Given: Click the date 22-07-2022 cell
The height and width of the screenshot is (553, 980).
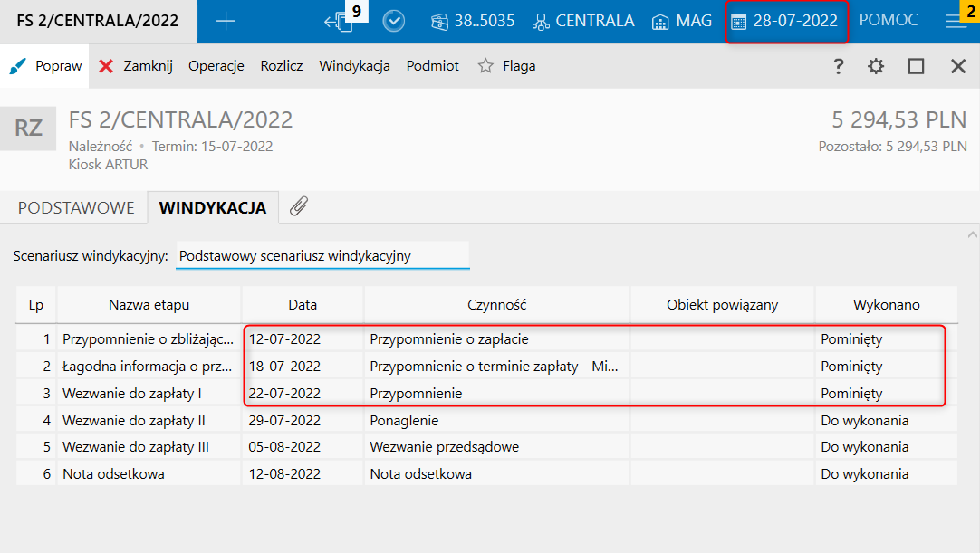Looking at the screenshot, I should (x=303, y=393).
